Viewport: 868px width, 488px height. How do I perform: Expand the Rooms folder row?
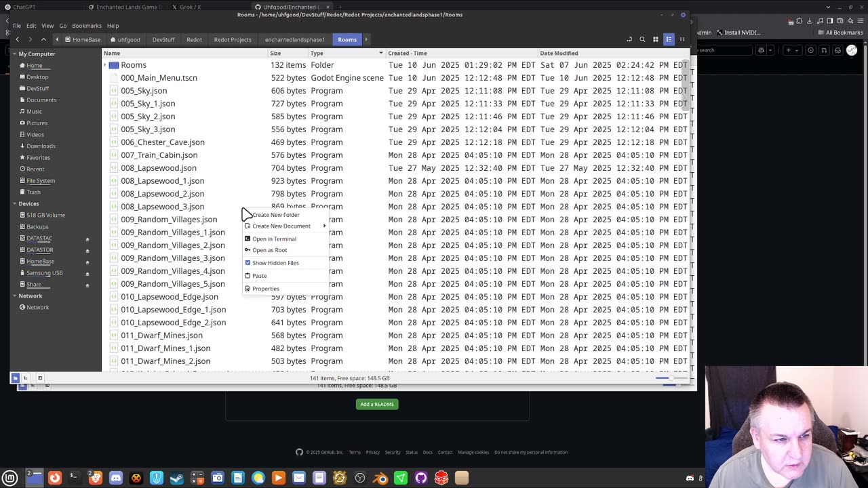point(105,65)
